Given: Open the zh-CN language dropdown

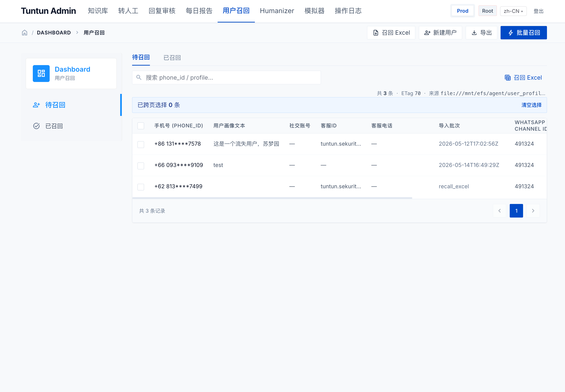Looking at the screenshot, I should pyautogui.click(x=513, y=11).
